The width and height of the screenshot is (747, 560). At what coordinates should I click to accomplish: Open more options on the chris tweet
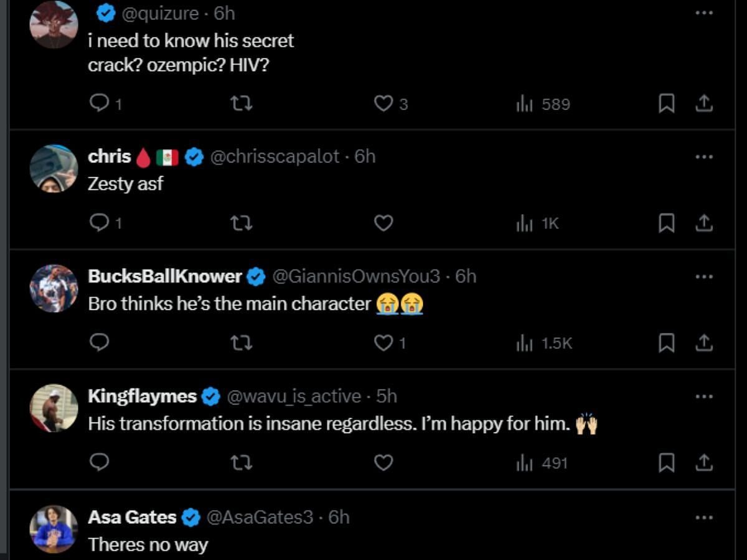coord(704,157)
